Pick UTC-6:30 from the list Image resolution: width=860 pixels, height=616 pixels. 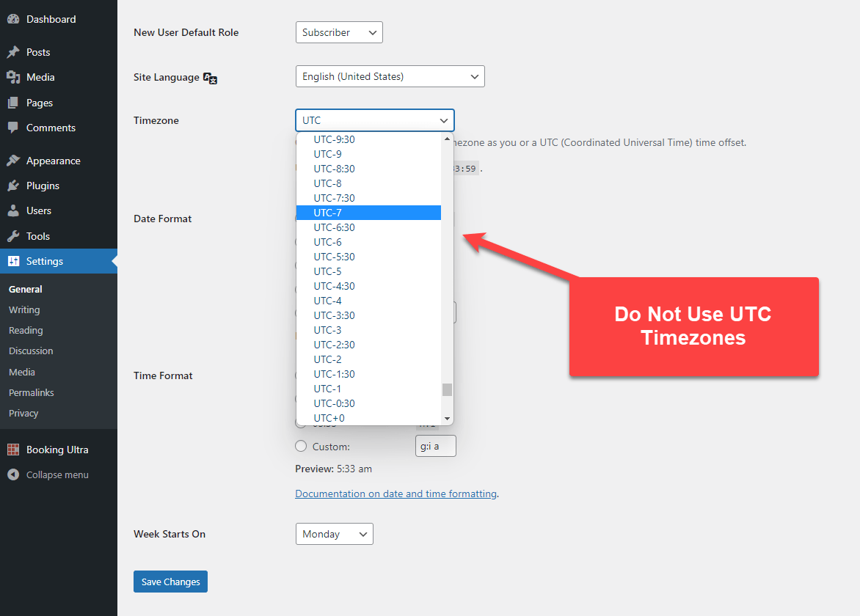(x=368, y=227)
